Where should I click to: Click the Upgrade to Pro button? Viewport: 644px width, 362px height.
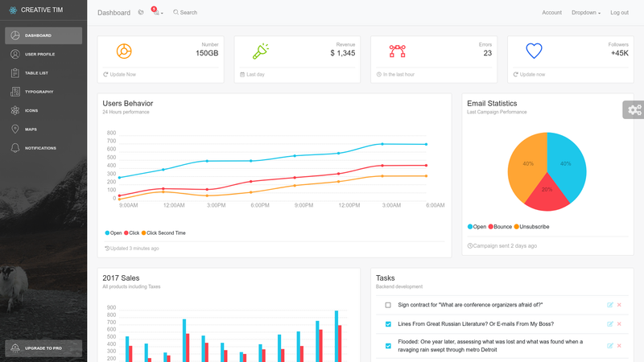click(43, 348)
